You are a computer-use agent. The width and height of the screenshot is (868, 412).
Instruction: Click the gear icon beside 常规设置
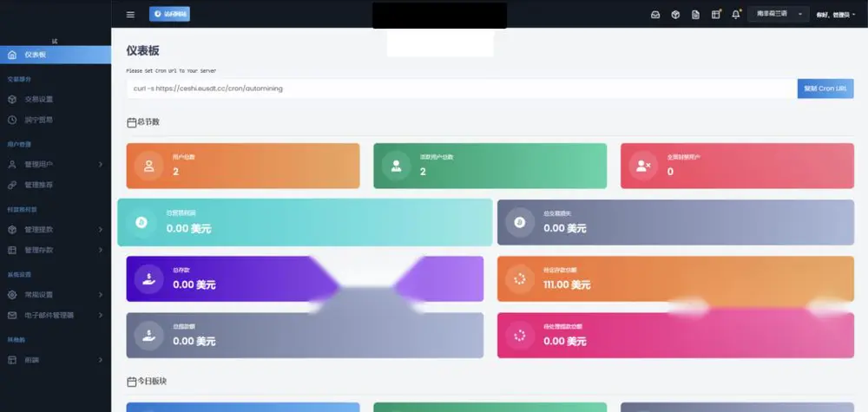[12, 295]
